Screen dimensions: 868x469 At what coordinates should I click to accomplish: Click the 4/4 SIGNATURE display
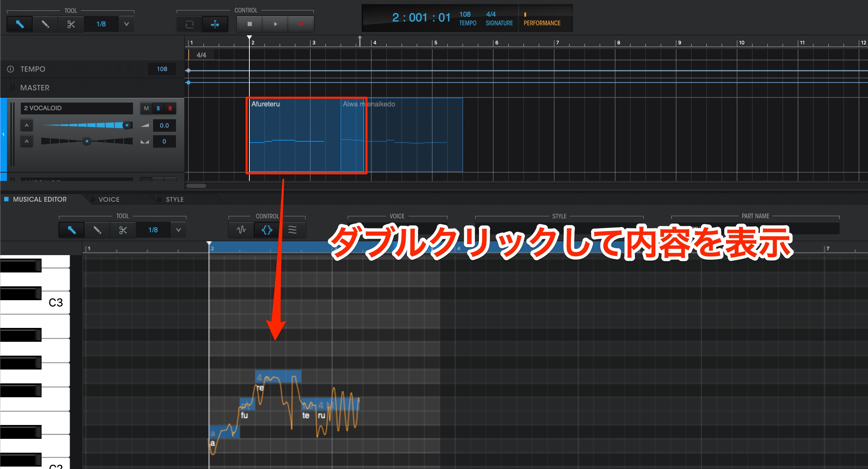[499, 18]
